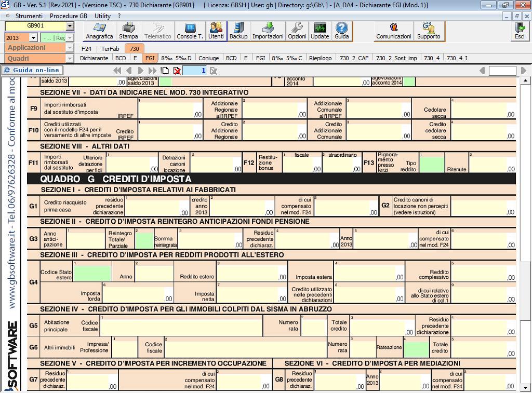Switch to the Coniuge tab

[209, 58]
